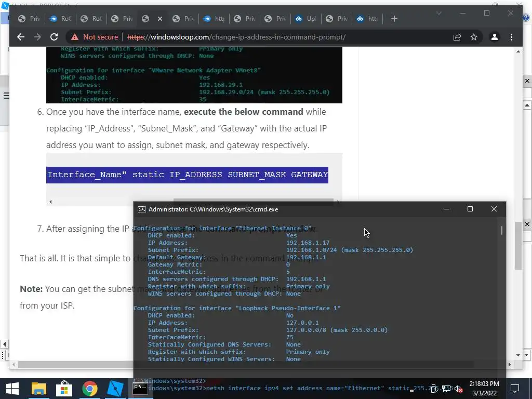The height and width of the screenshot is (399, 532).
Task: Click the browser forward arrow
Action: click(x=37, y=37)
